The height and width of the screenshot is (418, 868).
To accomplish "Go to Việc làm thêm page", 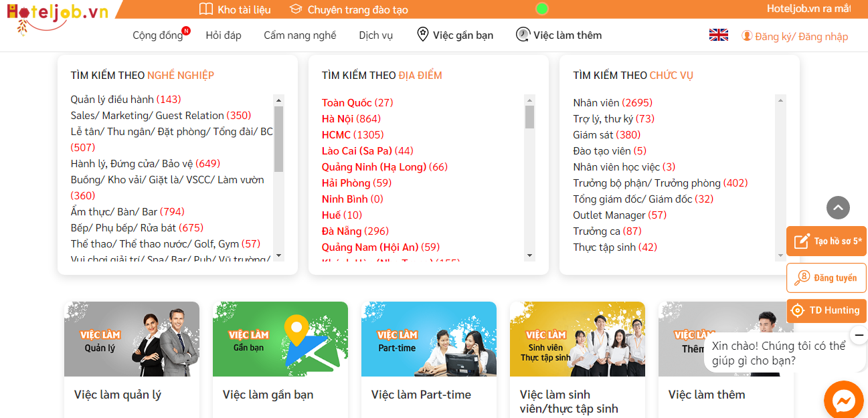I will point(568,35).
